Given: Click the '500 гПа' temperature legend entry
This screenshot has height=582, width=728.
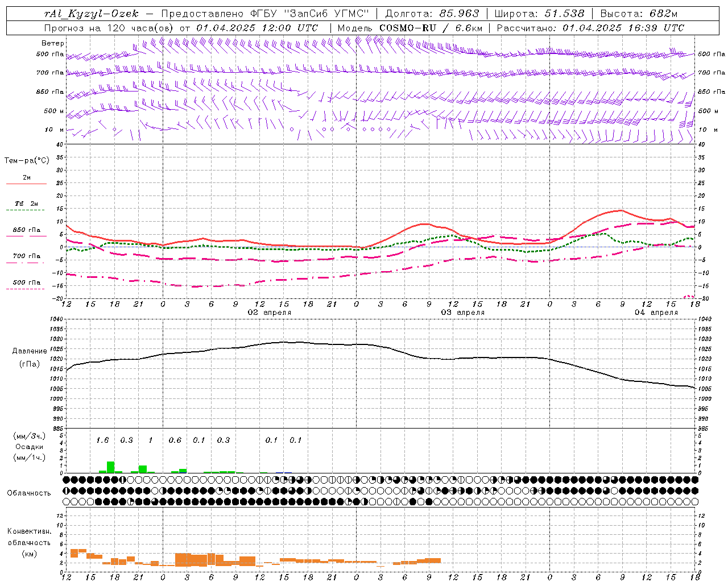Looking at the screenshot, I should coord(26,282).
